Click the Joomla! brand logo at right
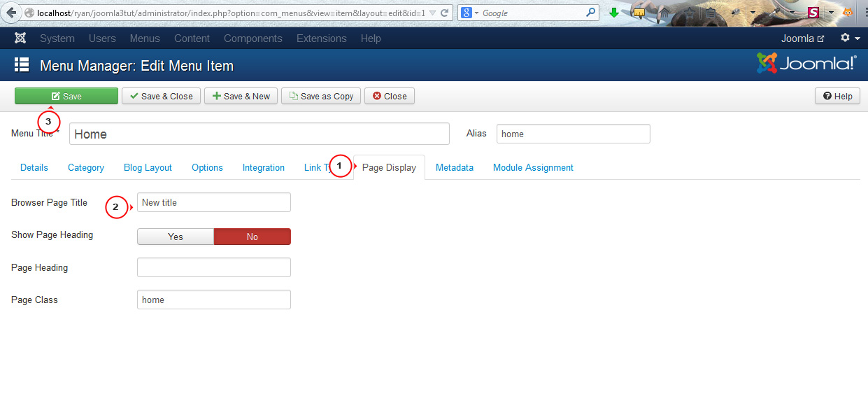Image resolution: width=868 pixels, height=408 pixels. point(806,64)
